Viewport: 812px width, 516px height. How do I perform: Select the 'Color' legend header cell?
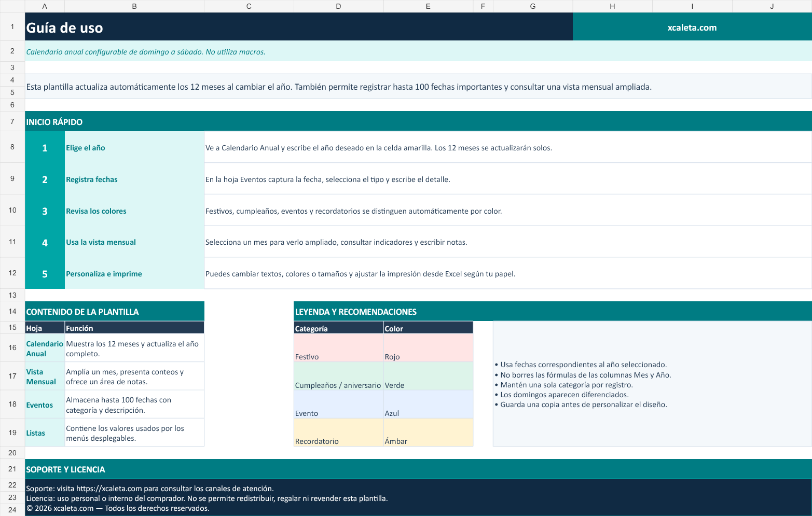pos(428,328)
